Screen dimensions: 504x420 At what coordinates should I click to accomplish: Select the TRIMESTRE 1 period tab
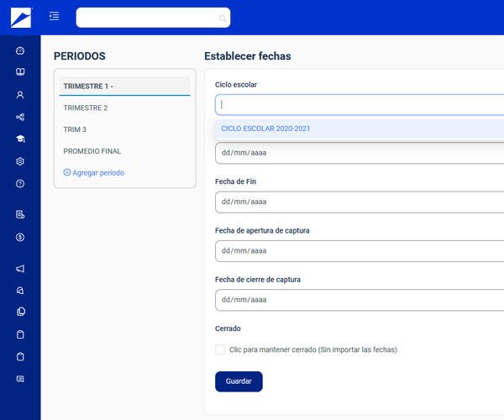124,87
